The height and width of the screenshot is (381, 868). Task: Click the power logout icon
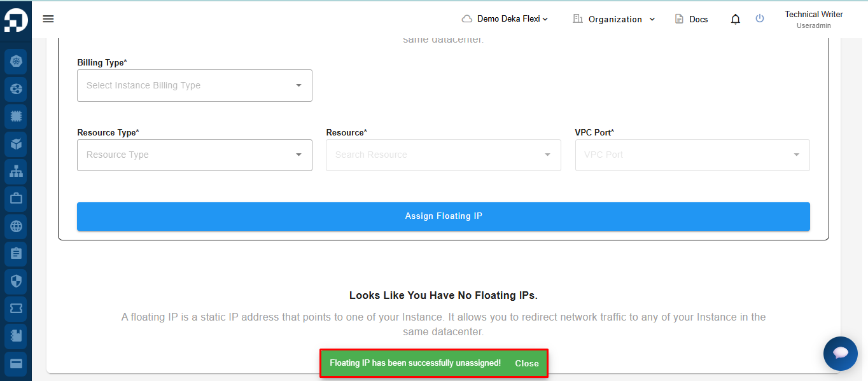[x=760, y=19]
